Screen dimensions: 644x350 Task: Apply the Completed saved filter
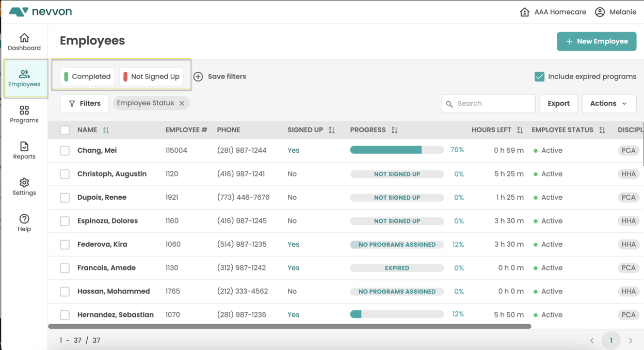click(87, 76)
